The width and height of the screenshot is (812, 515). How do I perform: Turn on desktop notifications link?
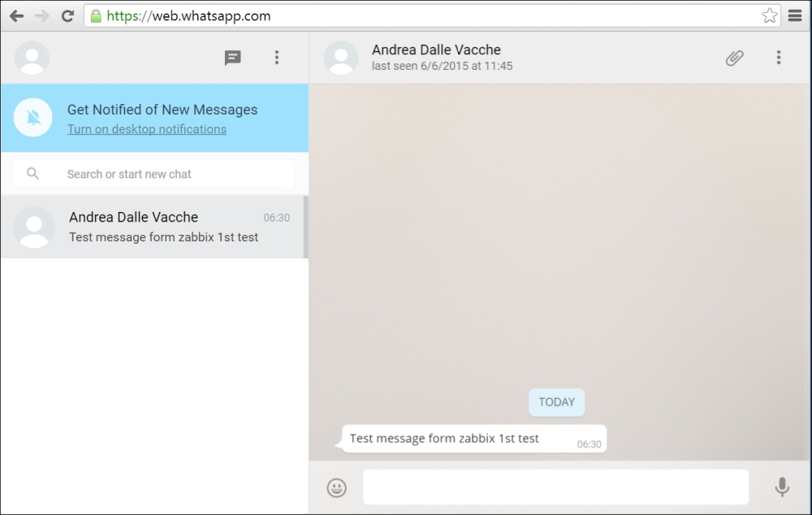pyautogui.click(x=147, y=129)
